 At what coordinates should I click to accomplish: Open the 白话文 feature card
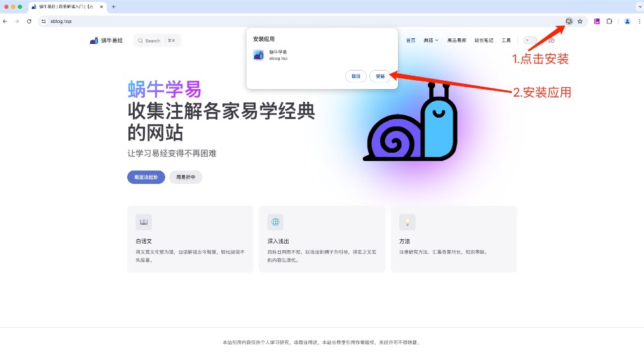click(190, 239)
